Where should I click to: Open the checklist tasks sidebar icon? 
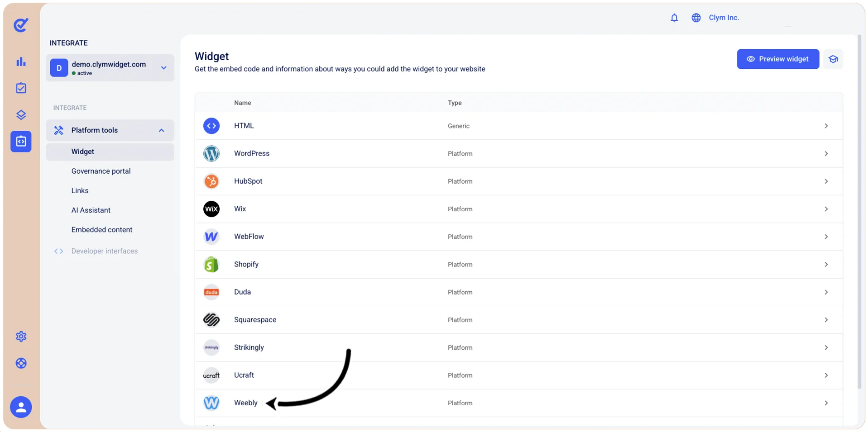click(x=21, y=88)
